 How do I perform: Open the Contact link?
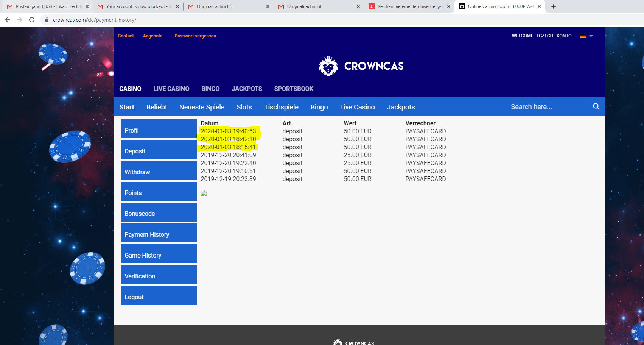tap(126, 36)
